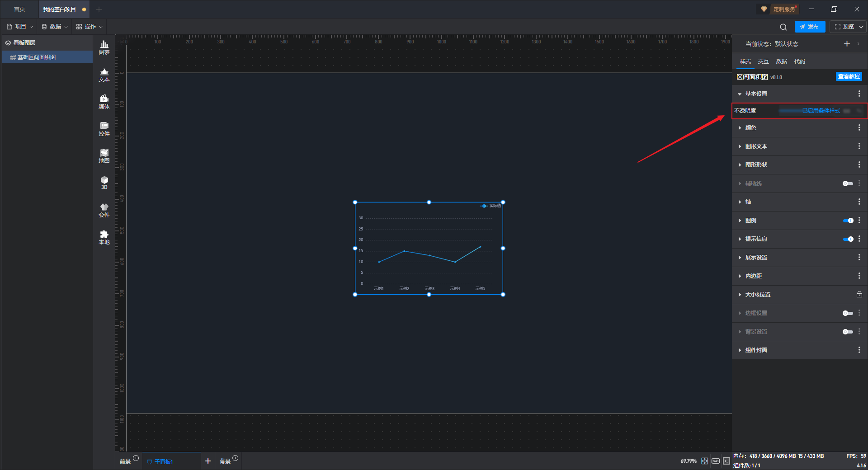
Task: Switch to the 交互 interaction tab
Action: 763,61
